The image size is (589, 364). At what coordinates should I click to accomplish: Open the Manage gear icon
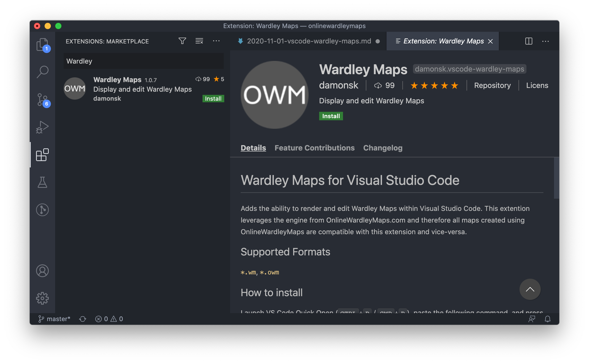42,298
